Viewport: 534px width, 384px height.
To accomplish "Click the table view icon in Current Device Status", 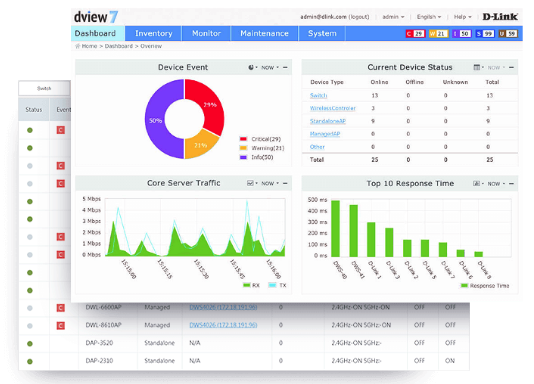I will tap(477, 67).
